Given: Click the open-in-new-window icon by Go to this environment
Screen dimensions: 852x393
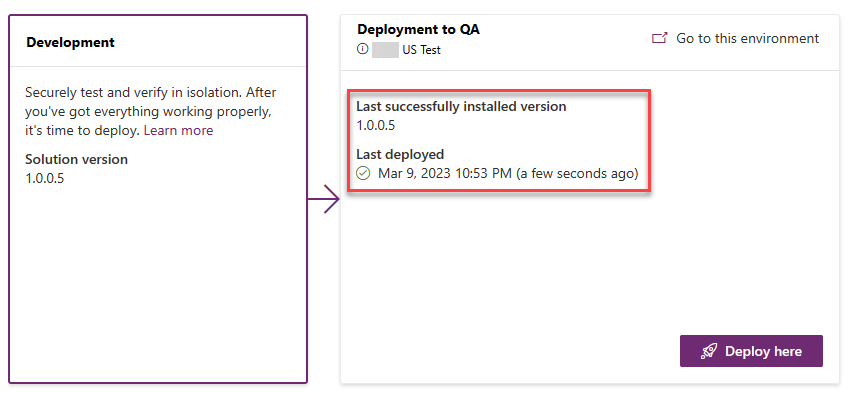Looking at the screenshot, I should click(659, 38).
